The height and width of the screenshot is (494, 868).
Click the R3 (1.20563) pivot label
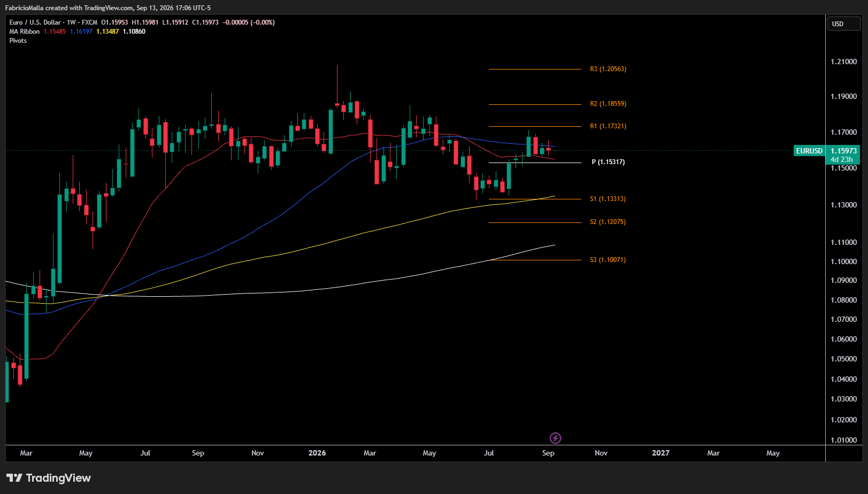coord(608,69)
